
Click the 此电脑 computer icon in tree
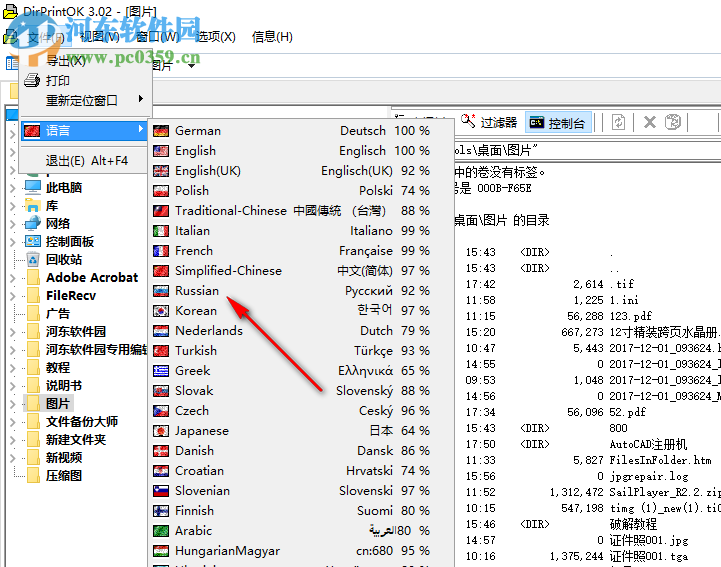pos(33,187)
